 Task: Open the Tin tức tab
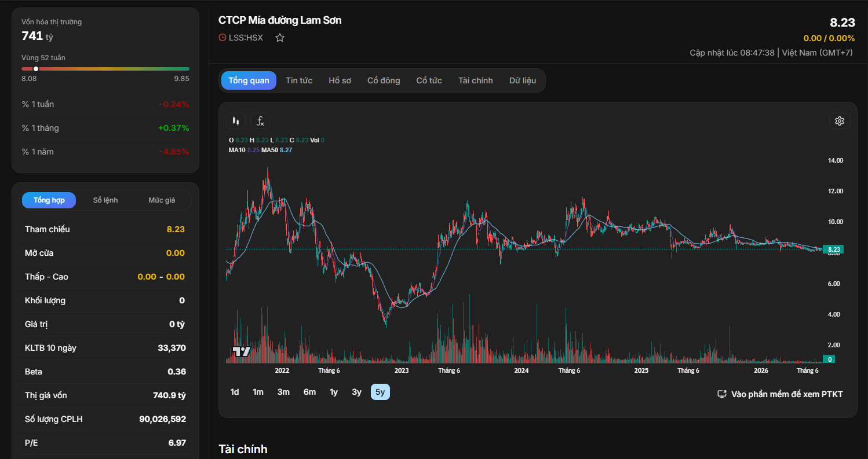coord(299,80)
